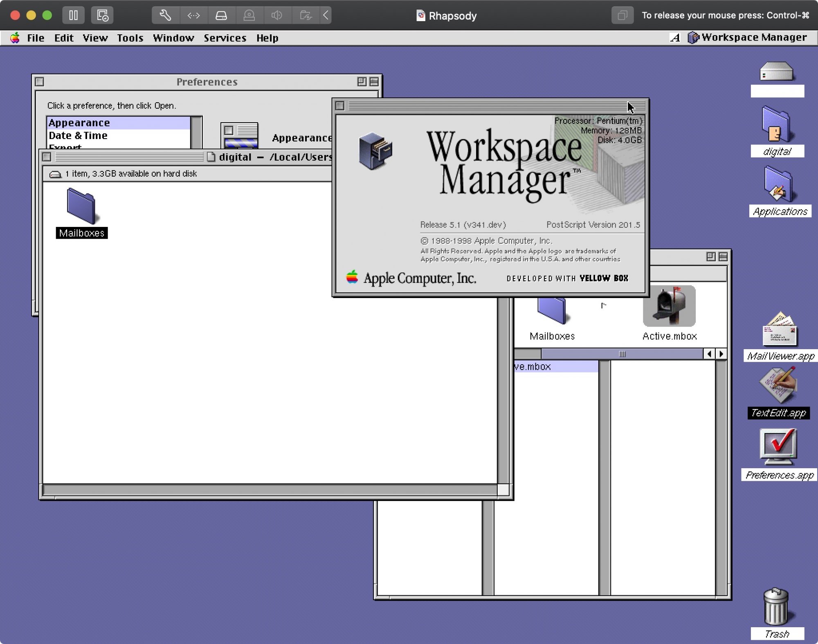This screenshot has height=644, width=818.
Task: Click the Workspace Manager file cabinet icon
Action: pos(375,151)
